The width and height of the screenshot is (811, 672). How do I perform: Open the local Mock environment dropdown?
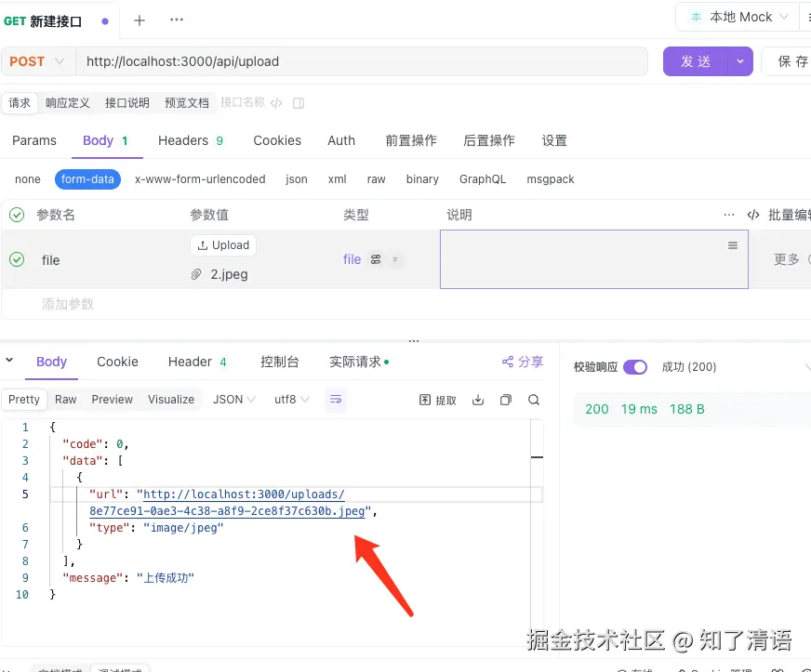pyautogui.click(x=740, y=17)
